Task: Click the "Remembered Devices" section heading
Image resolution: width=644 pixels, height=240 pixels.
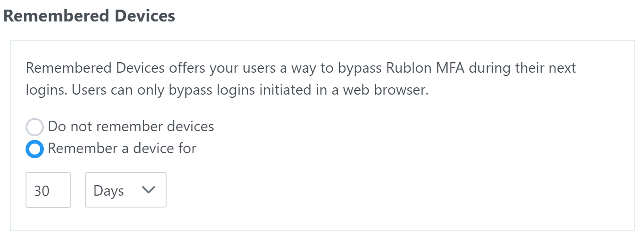Action: coord(89,16)
